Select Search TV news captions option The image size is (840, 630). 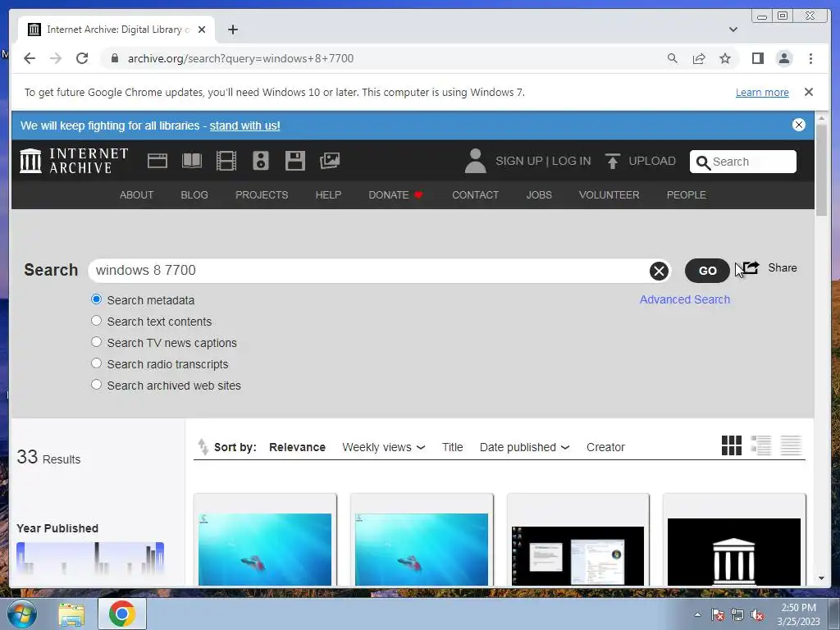click(97, 342)
